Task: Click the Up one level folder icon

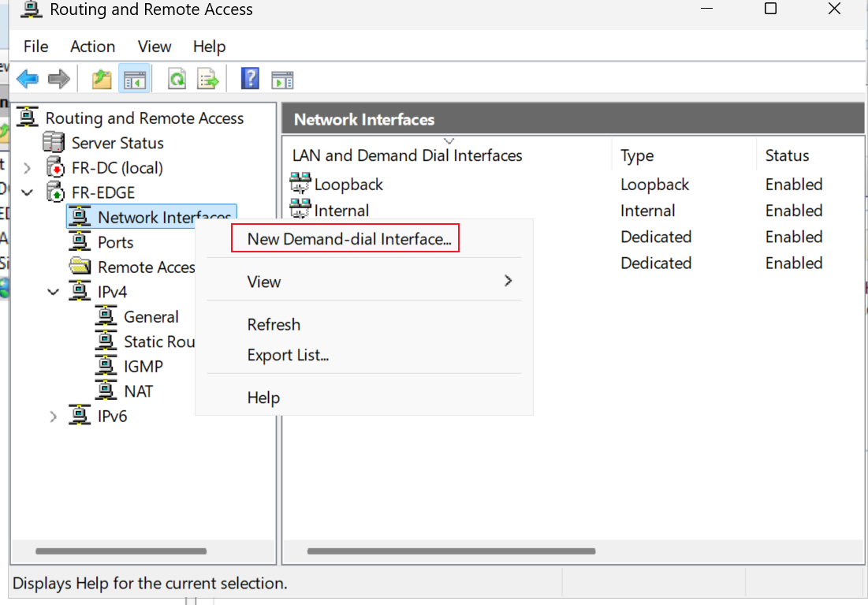Action: coord(101,79)
